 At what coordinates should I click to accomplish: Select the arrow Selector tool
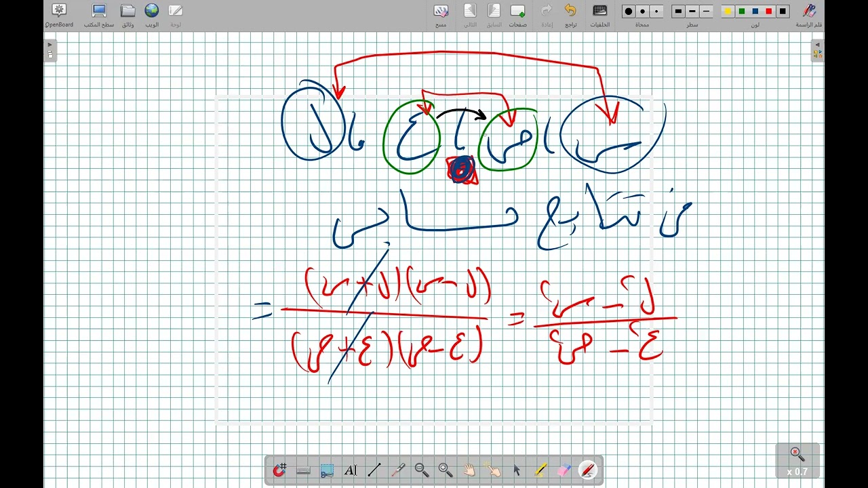pos(517,470)
